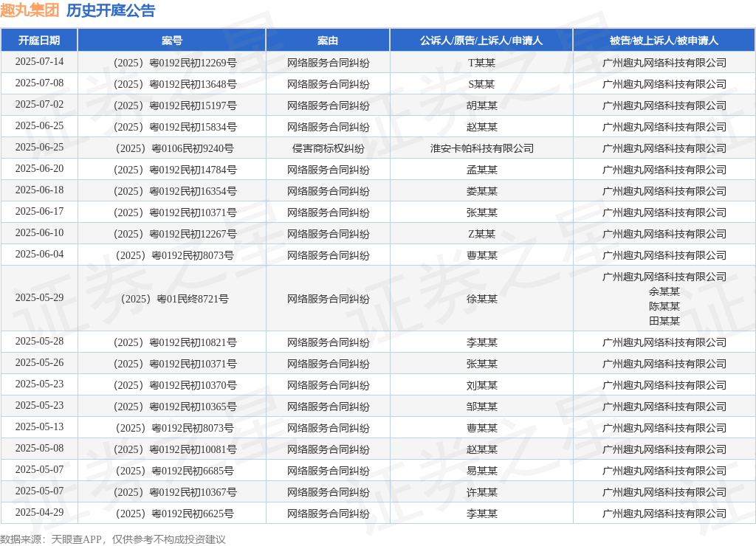This screenshot has height=546, width=756.
Task: Select plaintiff 许某某
Action: click(481, 492)
